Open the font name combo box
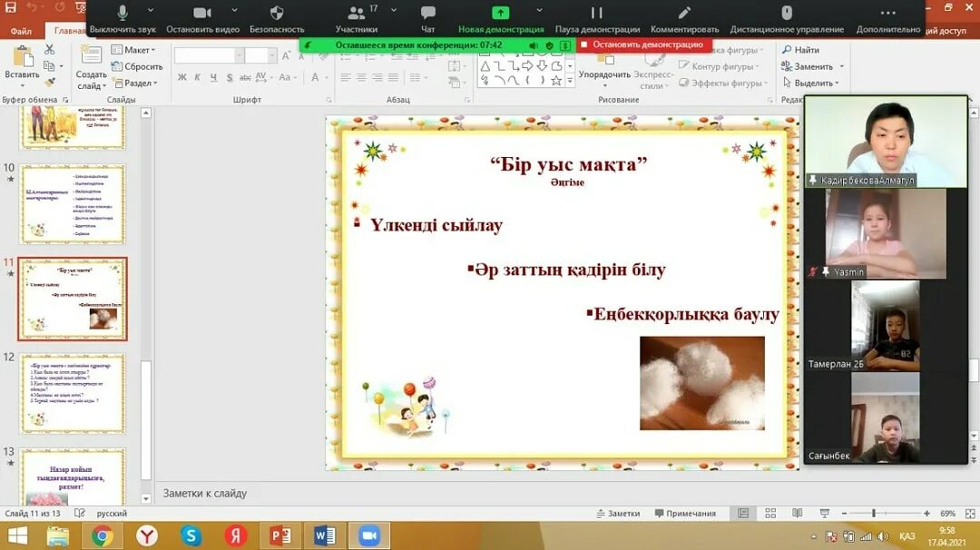980x550 pixels. [x=209, y=55]
